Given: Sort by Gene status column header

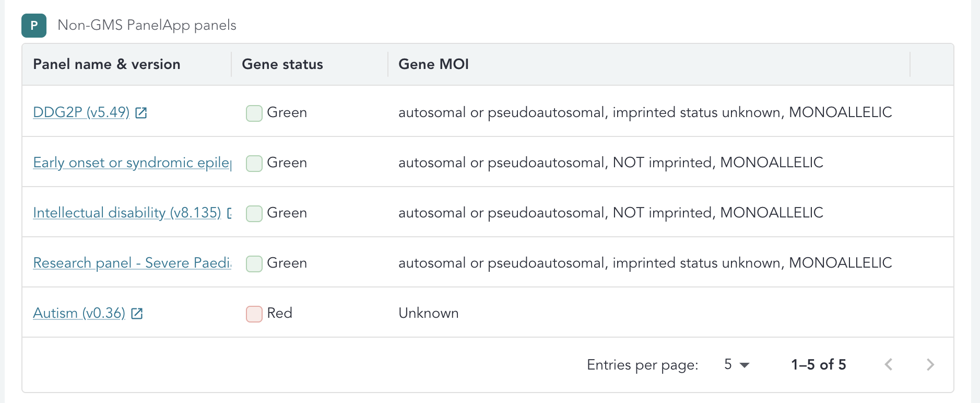Looking at the screenshot, I should coord(282,64).
